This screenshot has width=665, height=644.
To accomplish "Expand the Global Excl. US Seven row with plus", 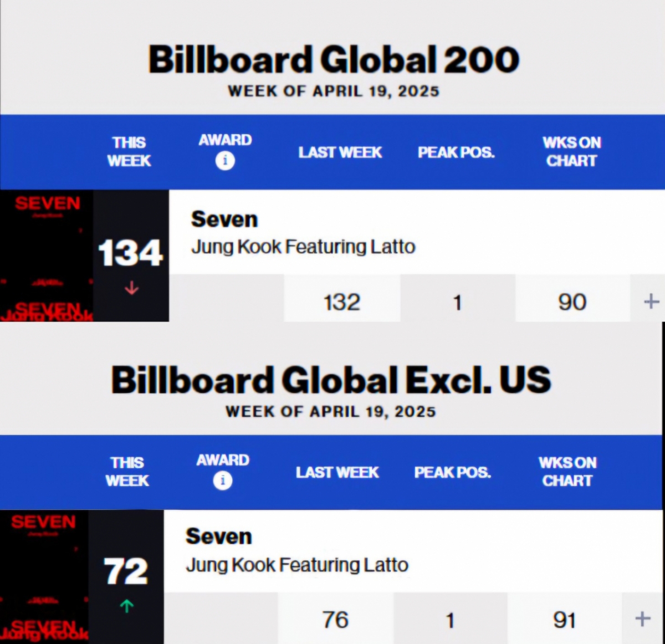I will point(642,619).
